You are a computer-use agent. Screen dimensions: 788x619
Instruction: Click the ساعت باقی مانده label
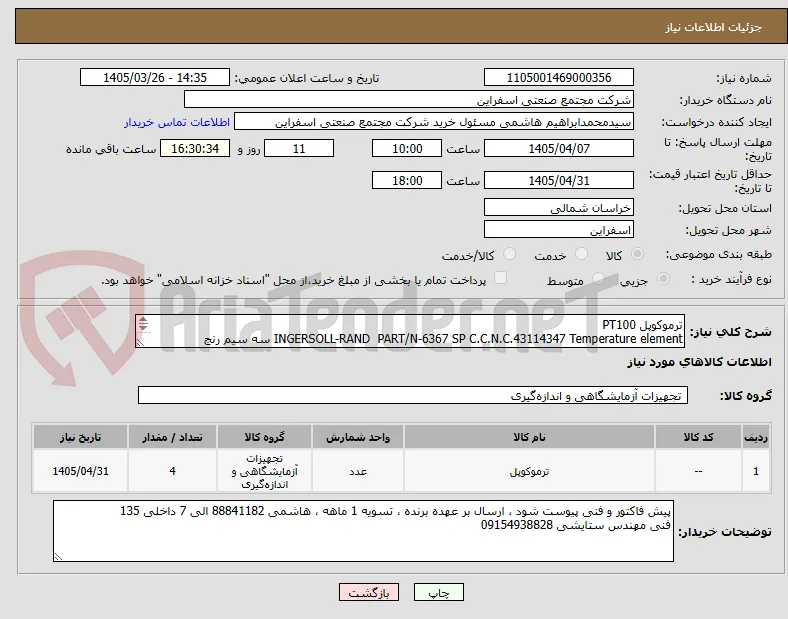(x=111, y=149)
